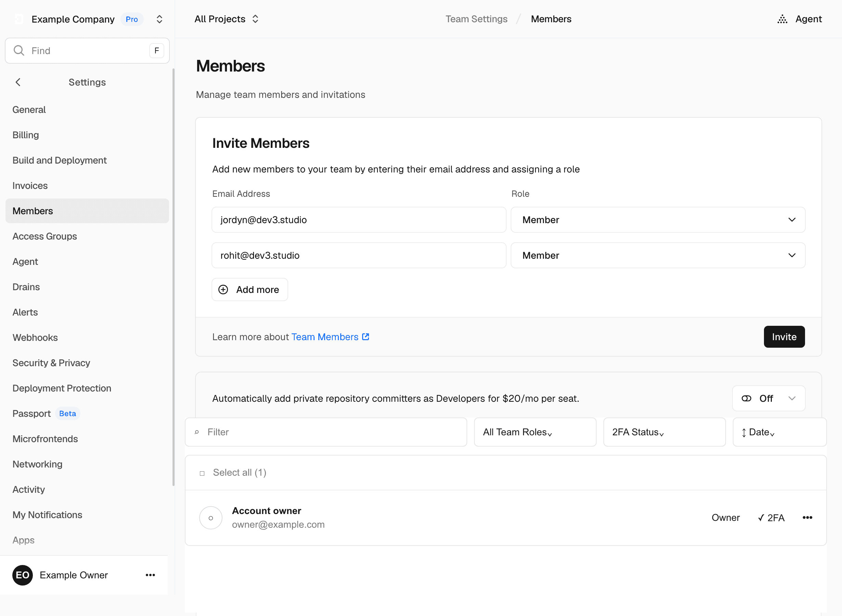Click the sidebar scrollbar
842x616 pixels.
174,277
